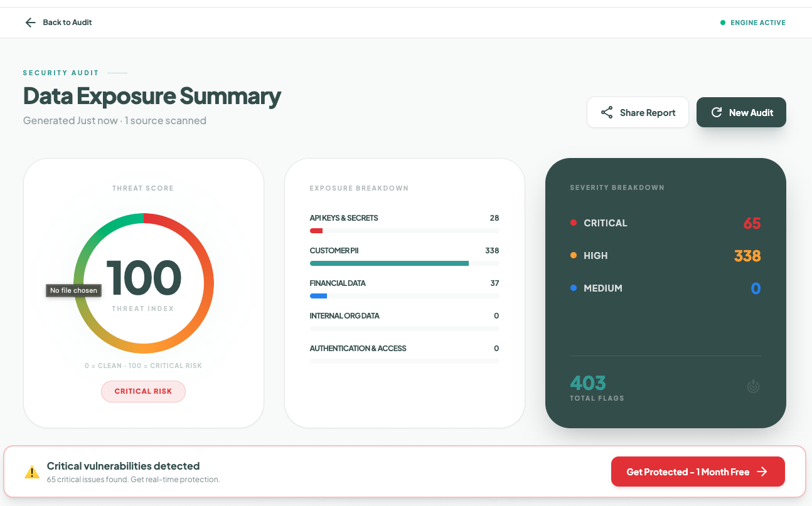
Task: Select the Authentication & Access row
Action: (x=404, y=349)
